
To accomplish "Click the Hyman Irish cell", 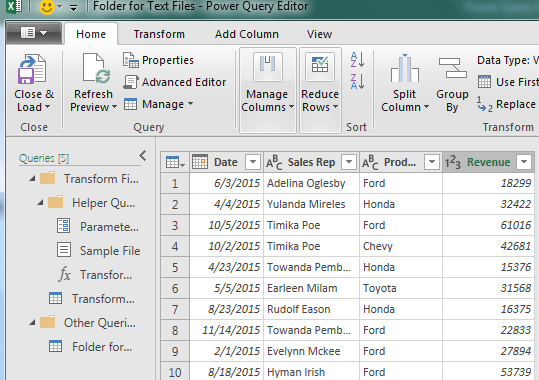I will [x=311, y=372].
